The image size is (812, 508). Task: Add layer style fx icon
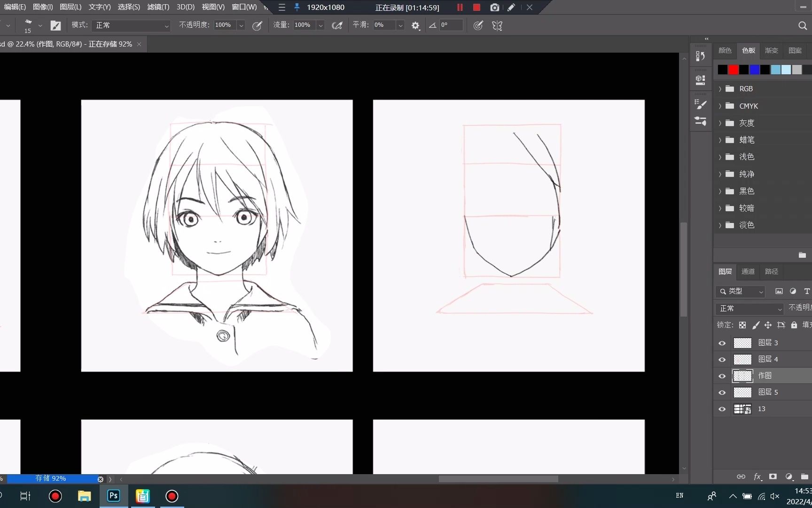(x=757, y=476)
